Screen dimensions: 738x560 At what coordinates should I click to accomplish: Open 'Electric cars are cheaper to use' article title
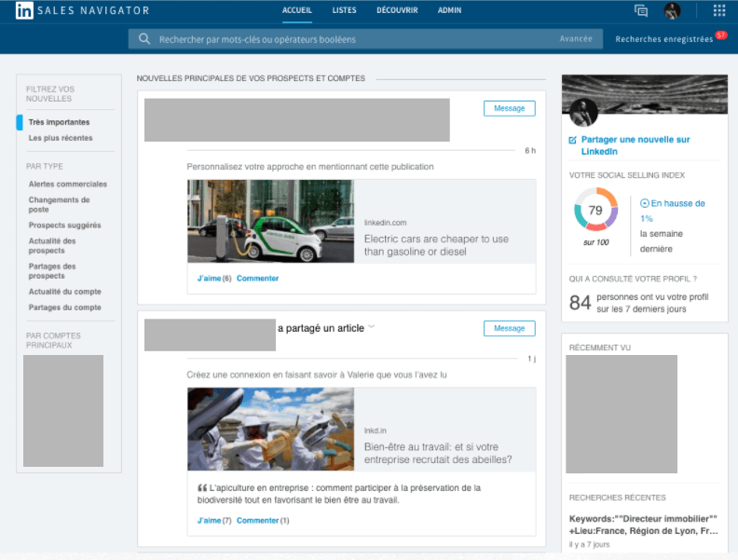tap(436, 245)
